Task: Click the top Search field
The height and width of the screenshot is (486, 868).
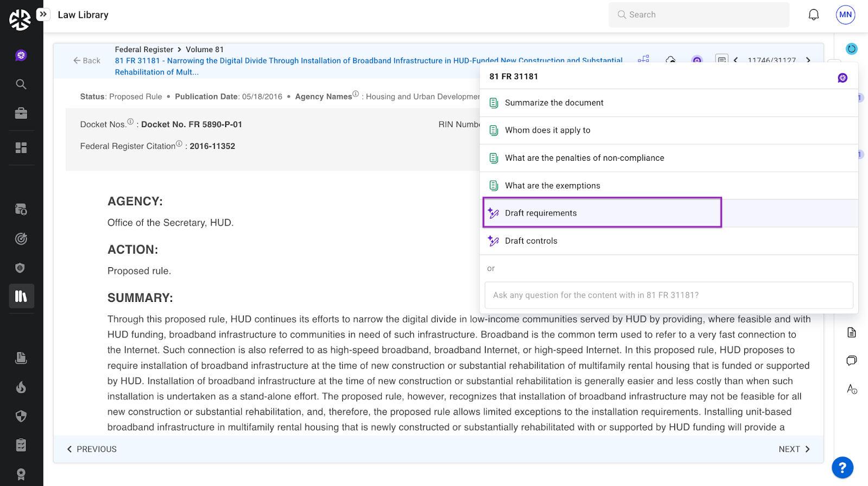Action: (x=699, y=15)
